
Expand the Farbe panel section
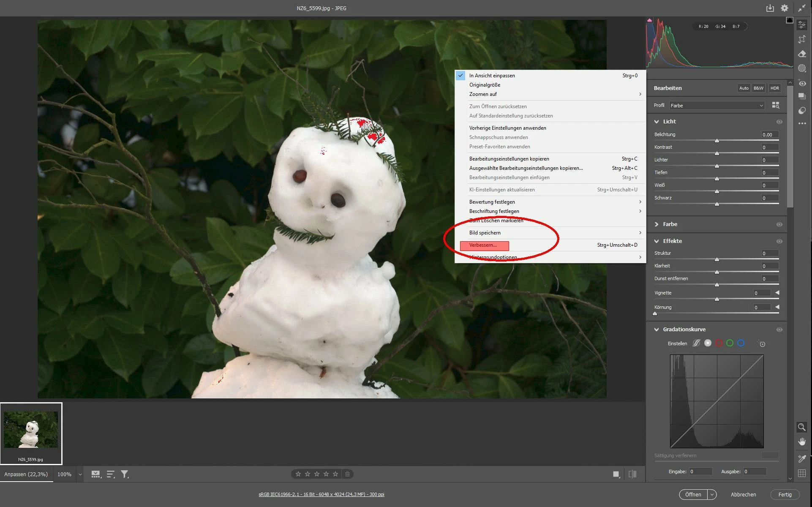(x=657, y=224)
